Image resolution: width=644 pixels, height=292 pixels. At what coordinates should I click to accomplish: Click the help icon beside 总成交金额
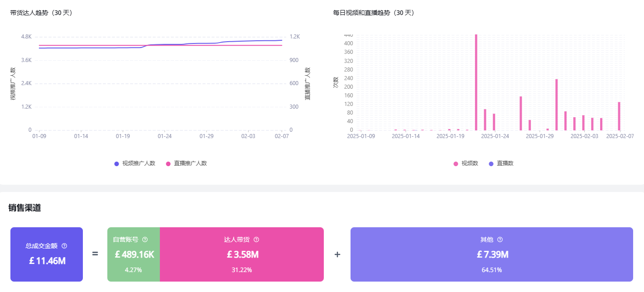64,246
